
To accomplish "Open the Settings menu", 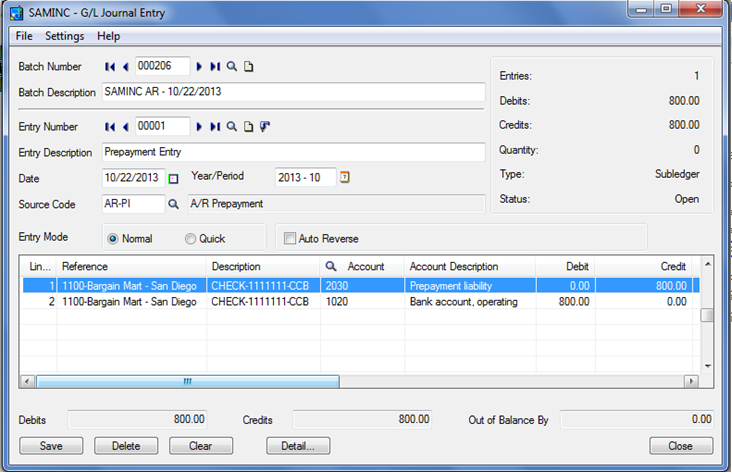I will click(x=65, y=36).
